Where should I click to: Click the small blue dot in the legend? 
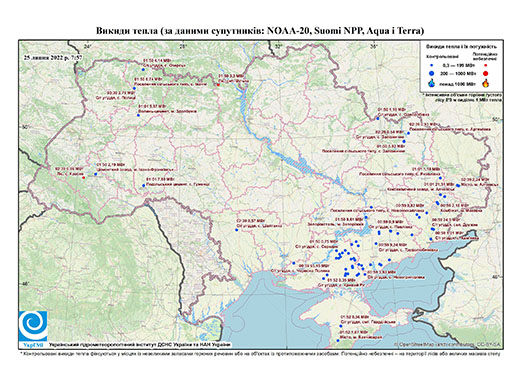(x=432, y=65)
